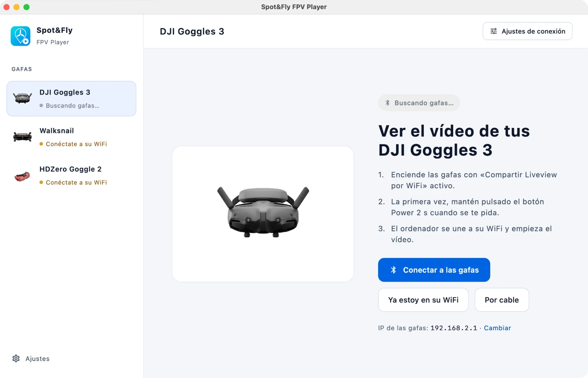
Task: Click the grey status dot beside DJI Goggles 3
Action: (x=41, y=106)
